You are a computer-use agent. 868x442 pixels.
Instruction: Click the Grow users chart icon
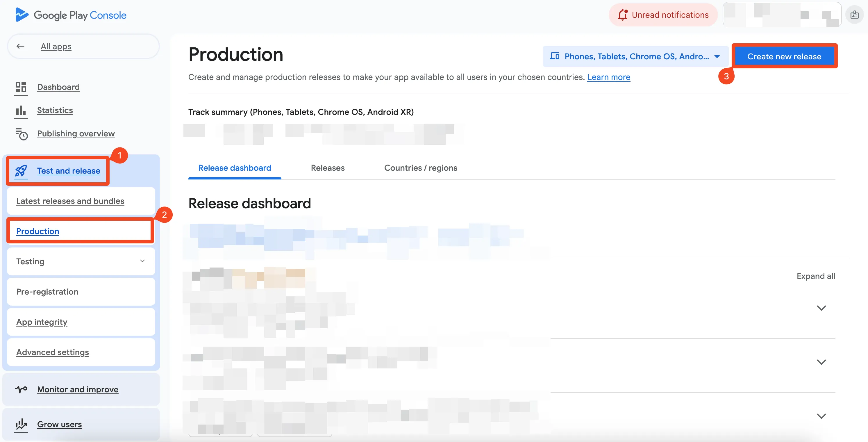click(21, 424)
